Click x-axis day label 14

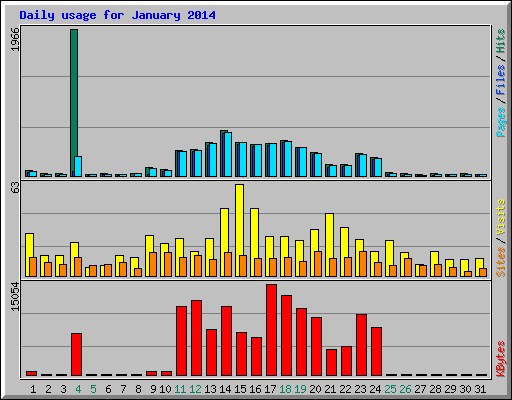point(225,389)
